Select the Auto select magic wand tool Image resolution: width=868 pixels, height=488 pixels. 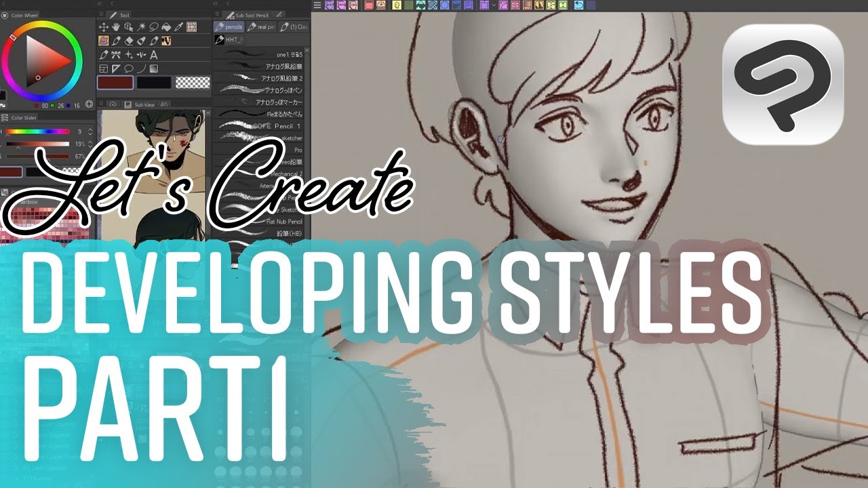[141, 27]
